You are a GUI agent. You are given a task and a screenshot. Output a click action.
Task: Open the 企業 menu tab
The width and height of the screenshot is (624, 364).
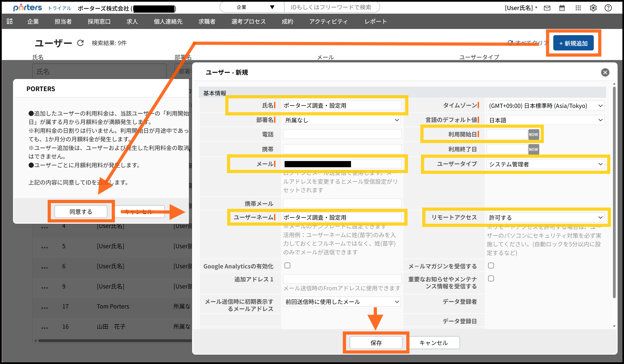pos(33,21)
